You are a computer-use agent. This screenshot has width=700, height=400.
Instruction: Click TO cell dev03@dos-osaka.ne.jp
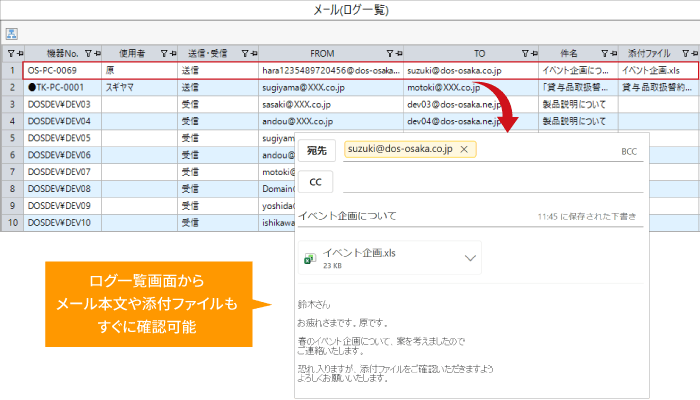(x=471, y=104)
